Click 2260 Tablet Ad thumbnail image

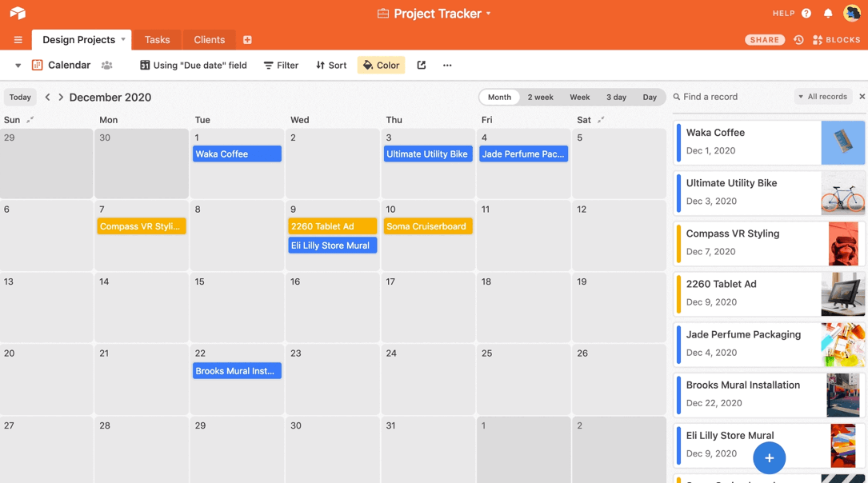[842, 294]
